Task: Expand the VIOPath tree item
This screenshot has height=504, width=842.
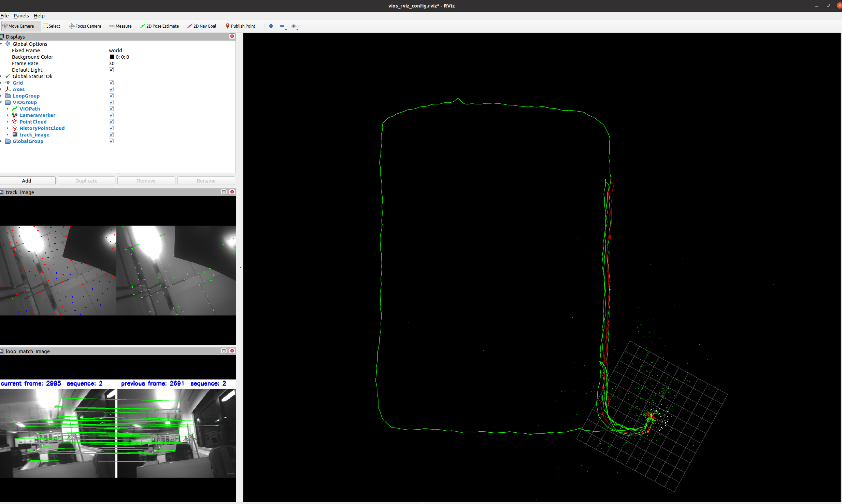Action: click(x=8, y=109)
